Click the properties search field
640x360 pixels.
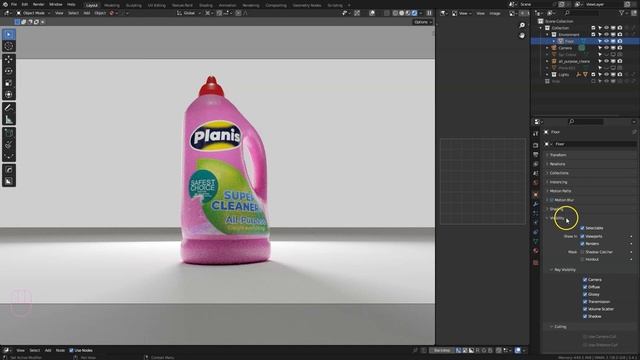585,122
